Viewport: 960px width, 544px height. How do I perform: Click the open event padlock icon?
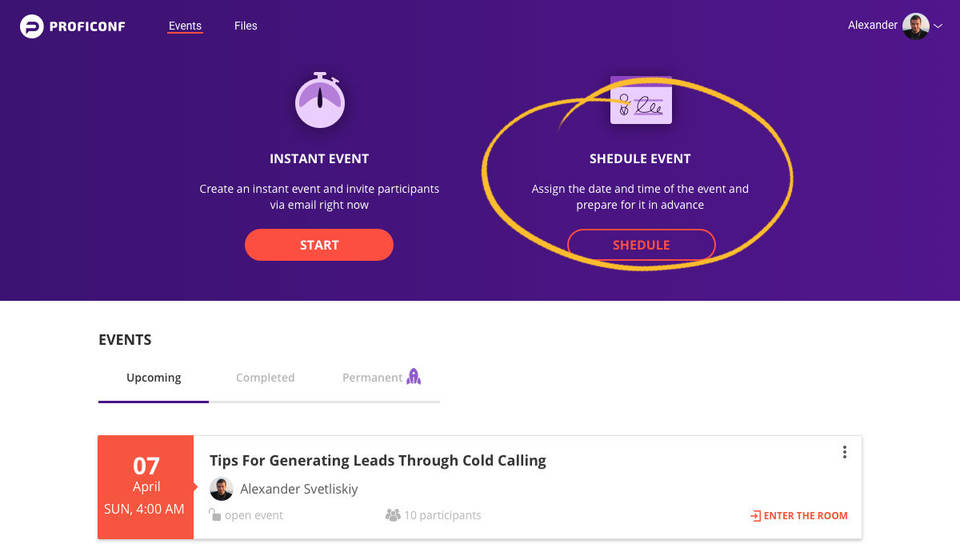click(x=214, y=515)
